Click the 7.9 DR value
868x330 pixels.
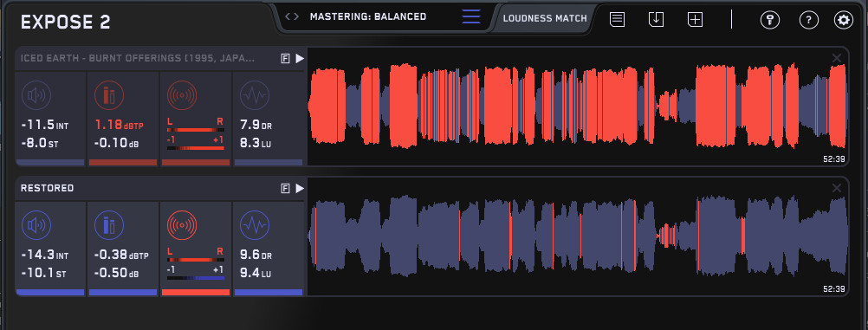256,126
